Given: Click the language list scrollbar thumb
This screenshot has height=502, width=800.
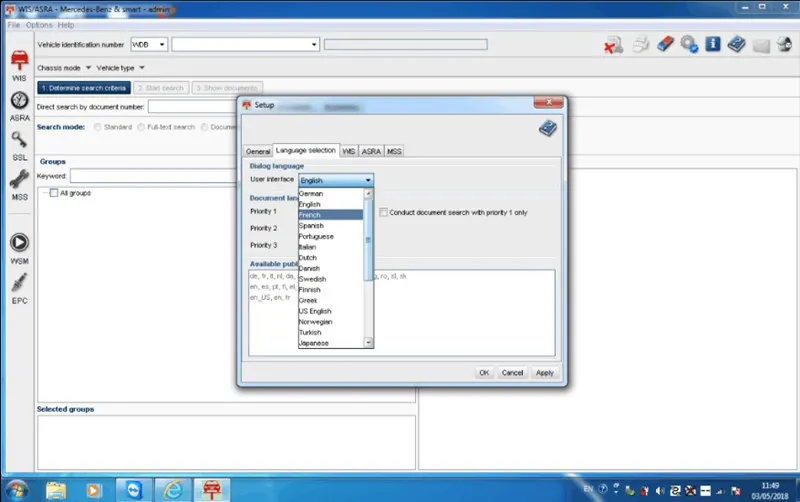Looking at the screenshot, I should click(368, 240).
